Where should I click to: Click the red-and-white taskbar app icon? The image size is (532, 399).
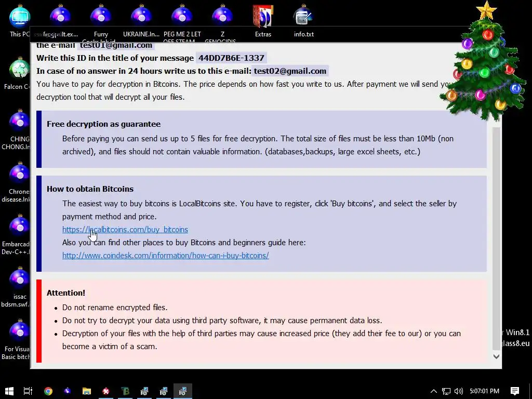click(106, 391)
